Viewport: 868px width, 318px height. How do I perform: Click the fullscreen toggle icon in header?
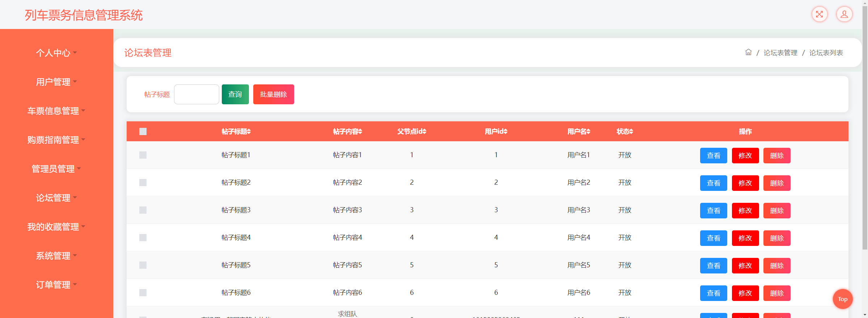point(820,14)
